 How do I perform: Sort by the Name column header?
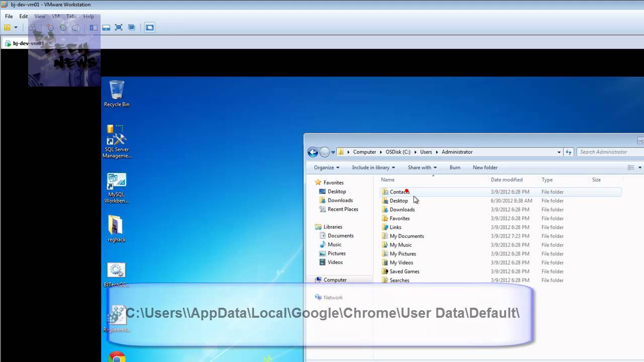click(x=433, y=179)
